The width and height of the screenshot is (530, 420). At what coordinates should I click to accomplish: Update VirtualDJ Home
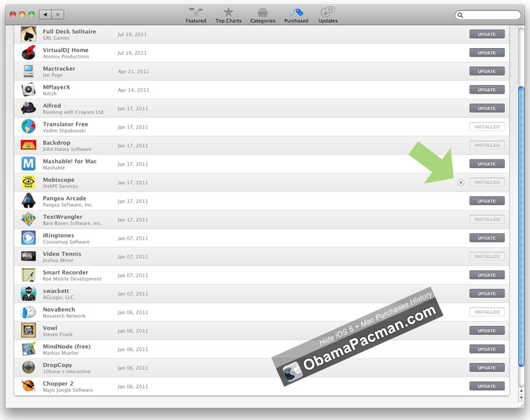(487, 53)
